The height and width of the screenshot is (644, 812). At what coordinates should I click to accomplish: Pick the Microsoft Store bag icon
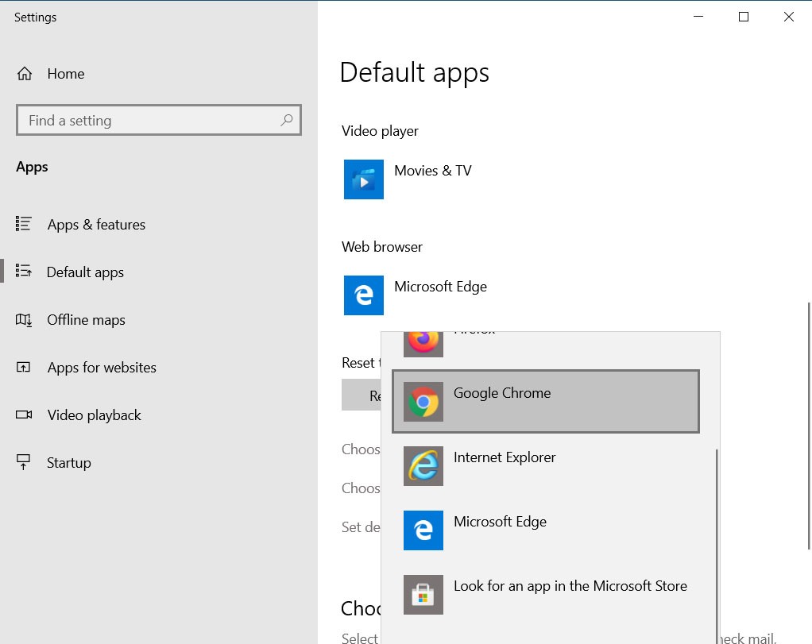[x=423, y=595]
